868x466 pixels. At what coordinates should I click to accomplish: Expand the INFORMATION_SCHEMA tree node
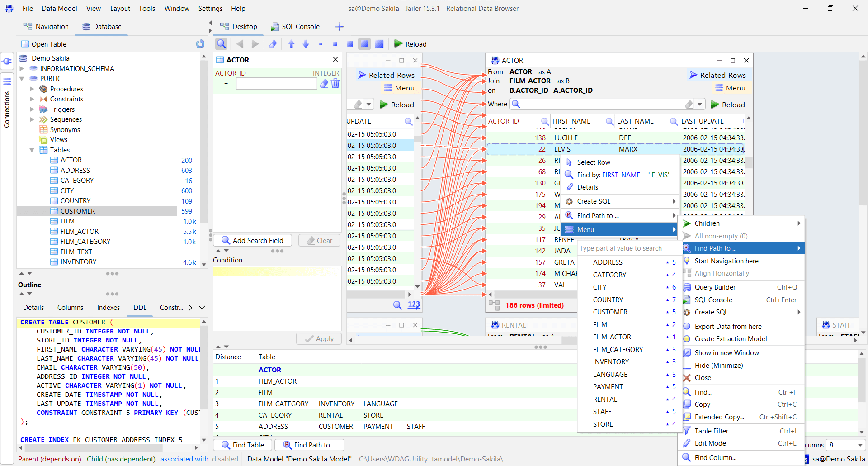(22, 69)
